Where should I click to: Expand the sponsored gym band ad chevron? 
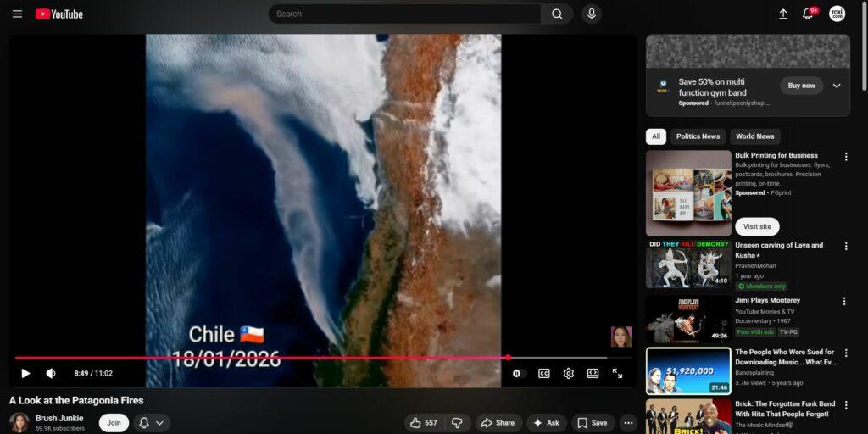[x=837, y=86]
